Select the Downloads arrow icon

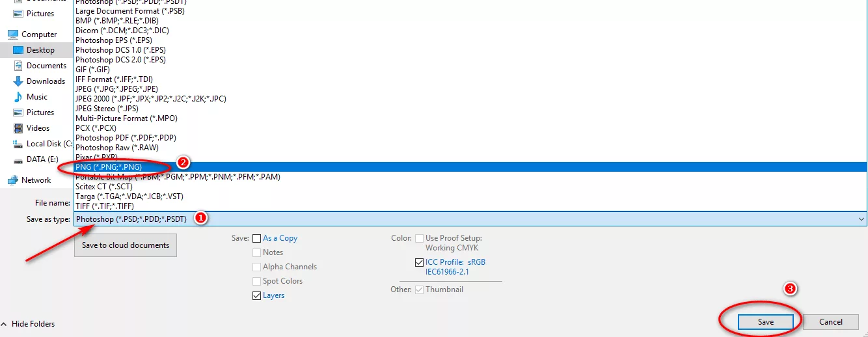(18, 81)
